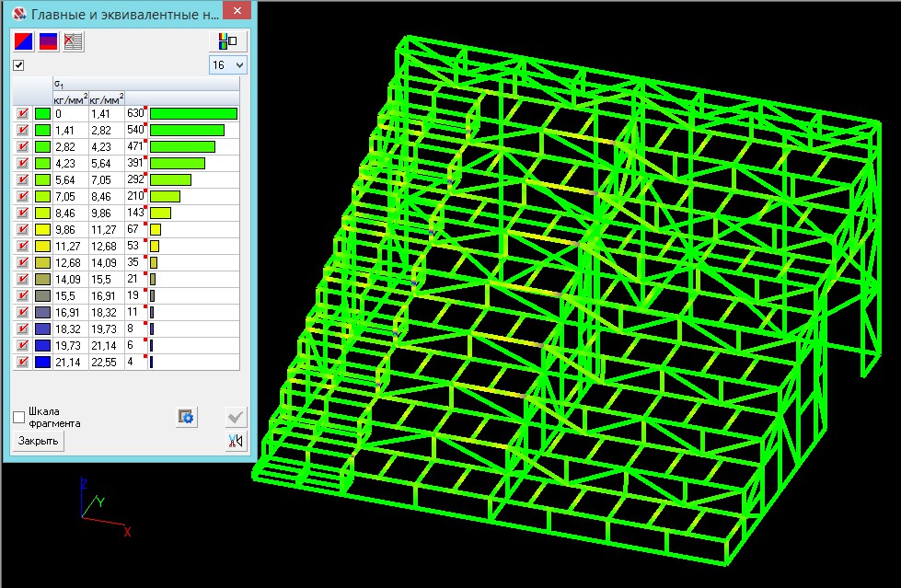Screen dimensions: 901x588
Task: Pick the olive swatch of row 12,68 – 14,09
Action: [42, 262]
